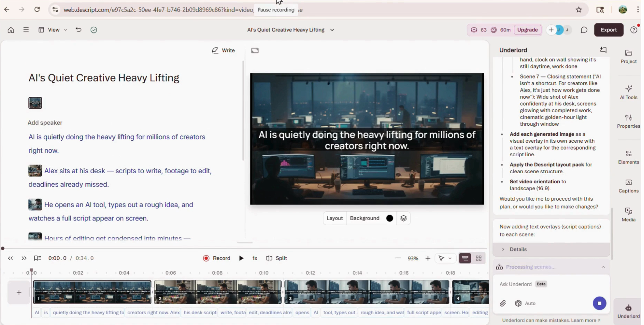The image size is (644, 325).
Task: Click the Split button
Action: click(277, 258)
